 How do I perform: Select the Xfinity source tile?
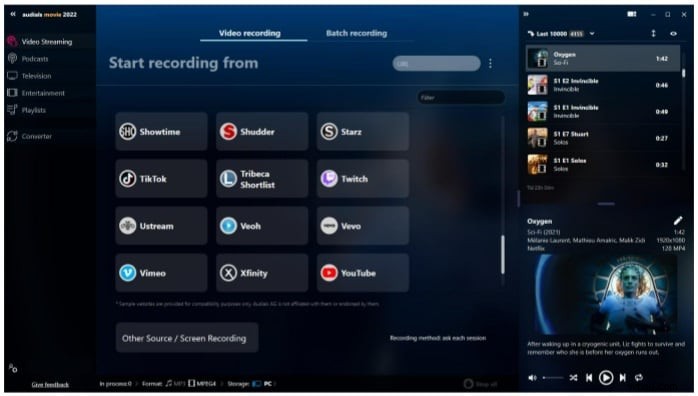coord(262,273)
